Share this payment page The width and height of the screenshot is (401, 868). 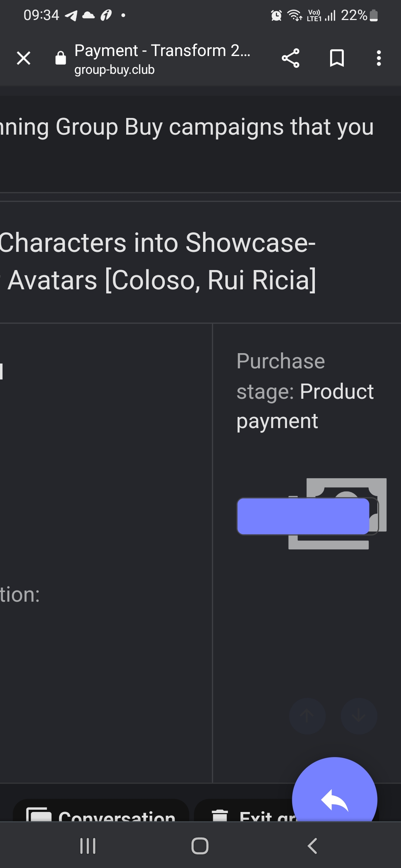(290, 58)
